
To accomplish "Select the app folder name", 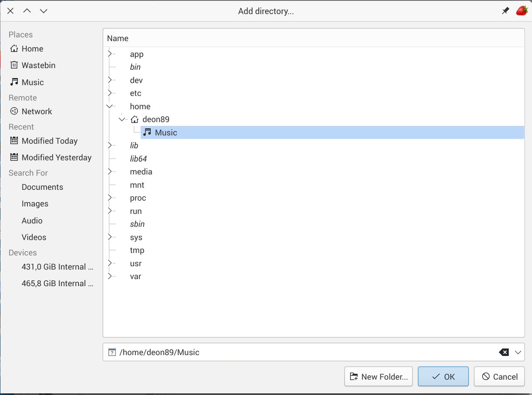I will [137, 54].
